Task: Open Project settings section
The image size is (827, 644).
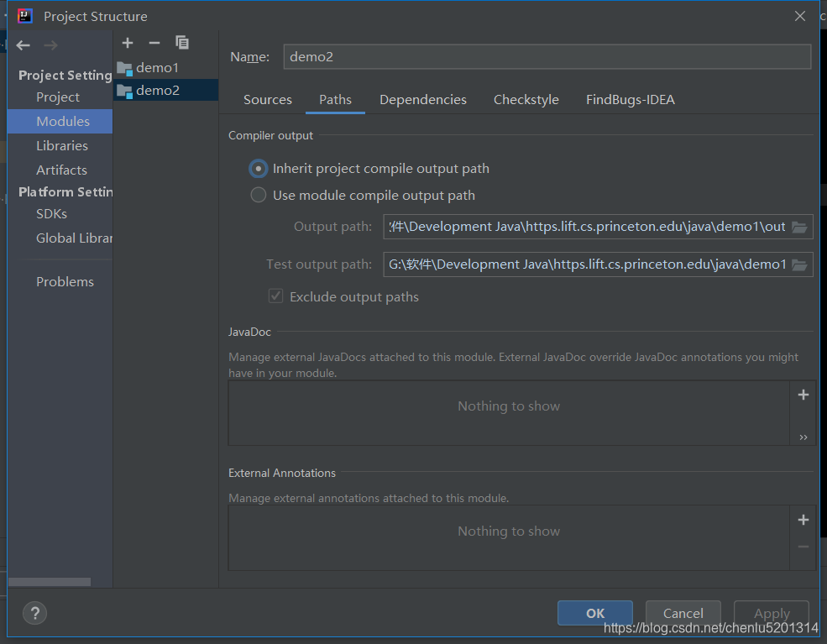Action: (x=60, y=97)
